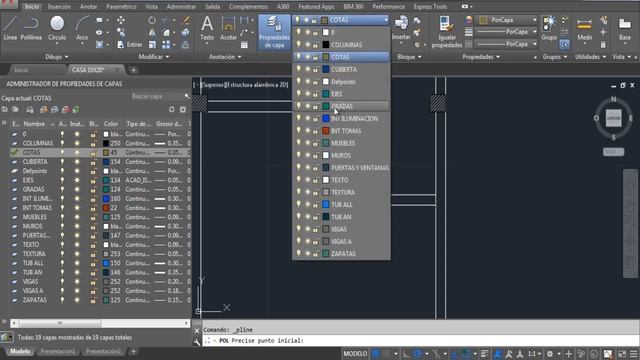
Task: Open the Paramétrico ribbon tab
Action: (x=121, y=7)
